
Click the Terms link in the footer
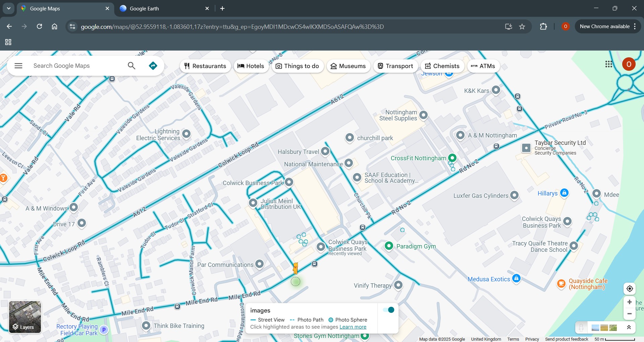(x=513, y=339)
